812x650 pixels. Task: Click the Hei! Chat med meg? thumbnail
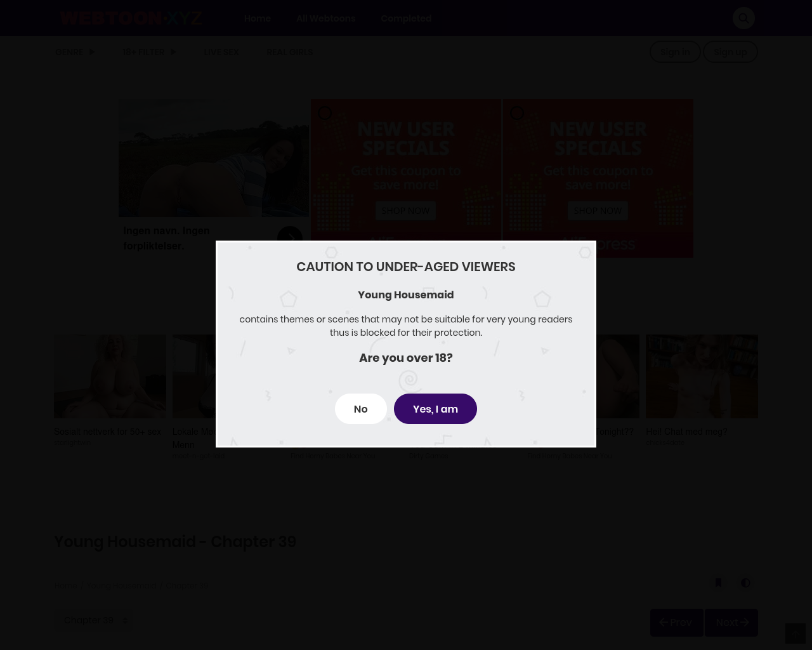(x=702, y=376)
